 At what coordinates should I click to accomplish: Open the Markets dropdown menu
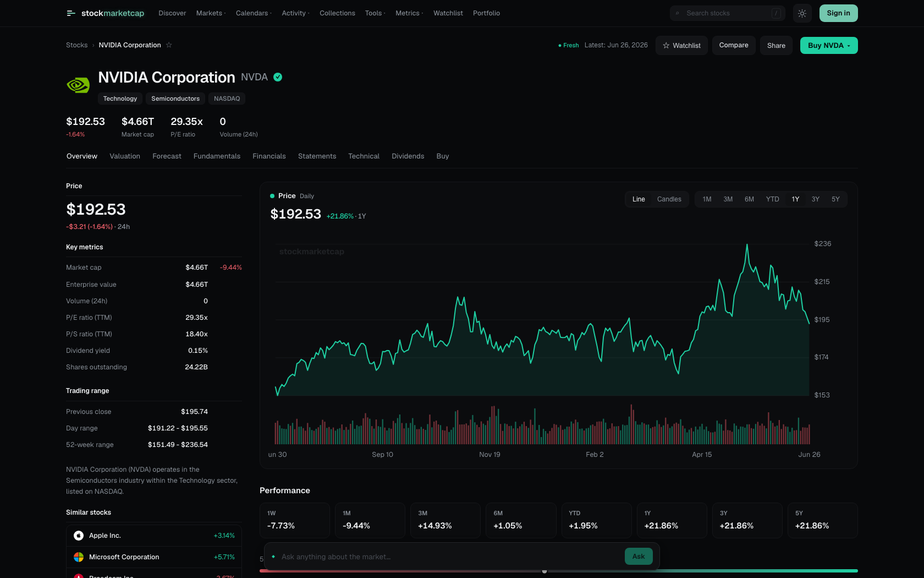pos(211,13)
